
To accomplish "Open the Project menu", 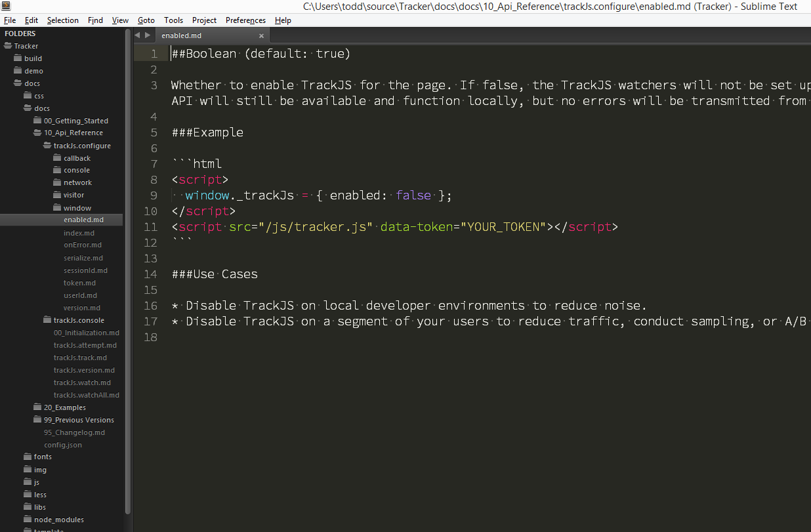I will click(x=205, y=20).
